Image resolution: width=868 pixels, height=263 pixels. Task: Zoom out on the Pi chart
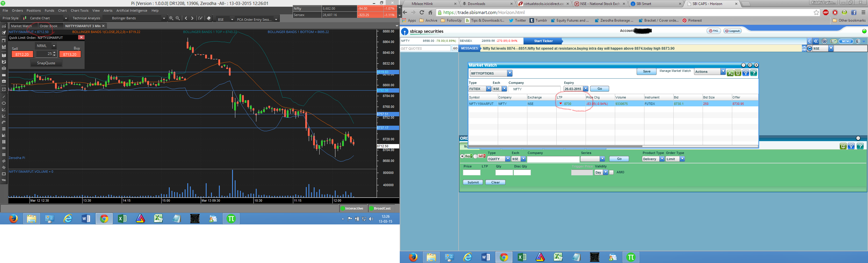tap(178, 18)
